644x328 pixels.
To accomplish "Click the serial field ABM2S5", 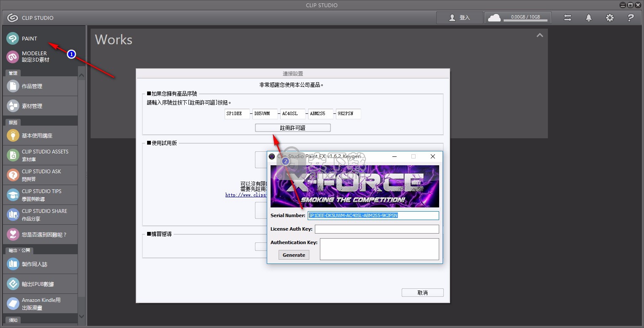I will [x=320, y=114].
